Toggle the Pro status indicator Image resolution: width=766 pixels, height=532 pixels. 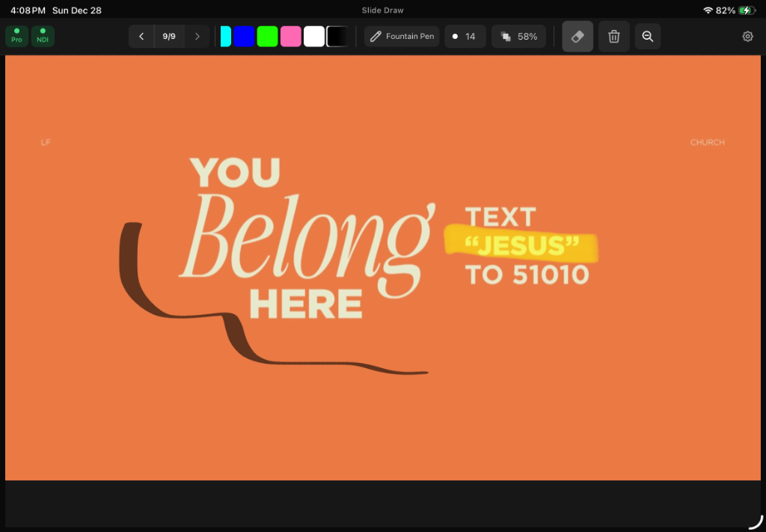coord(16,36)
